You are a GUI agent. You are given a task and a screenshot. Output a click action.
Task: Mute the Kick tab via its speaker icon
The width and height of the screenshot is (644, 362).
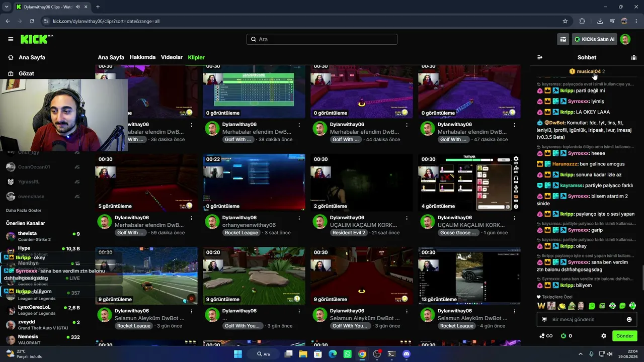[77, 7]
